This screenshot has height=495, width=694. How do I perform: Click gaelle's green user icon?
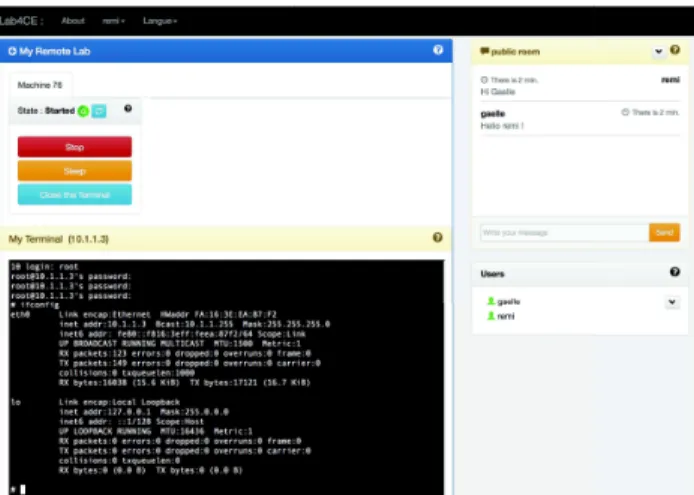491,302
